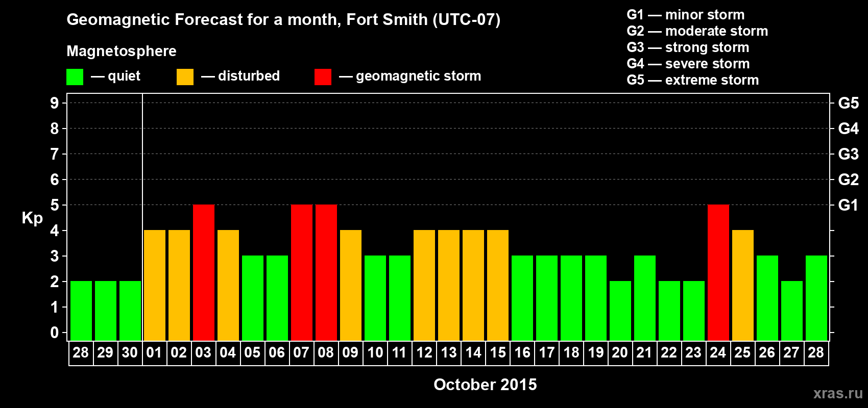Click the 'G4 — severe storm' legend line
Screen dimensions: 868x408
688,64
